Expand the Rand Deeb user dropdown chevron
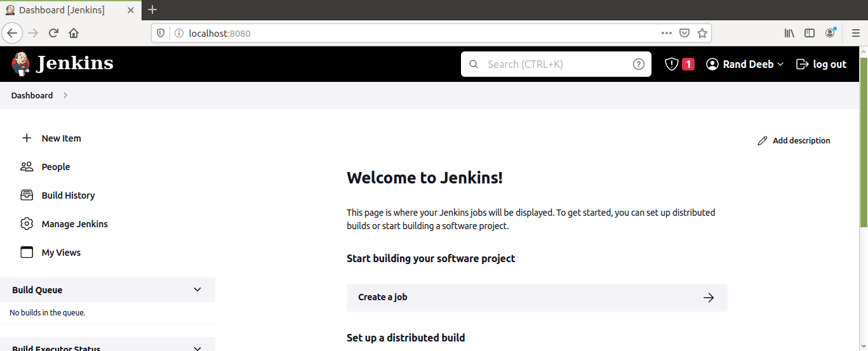 (x=780, y=65)
